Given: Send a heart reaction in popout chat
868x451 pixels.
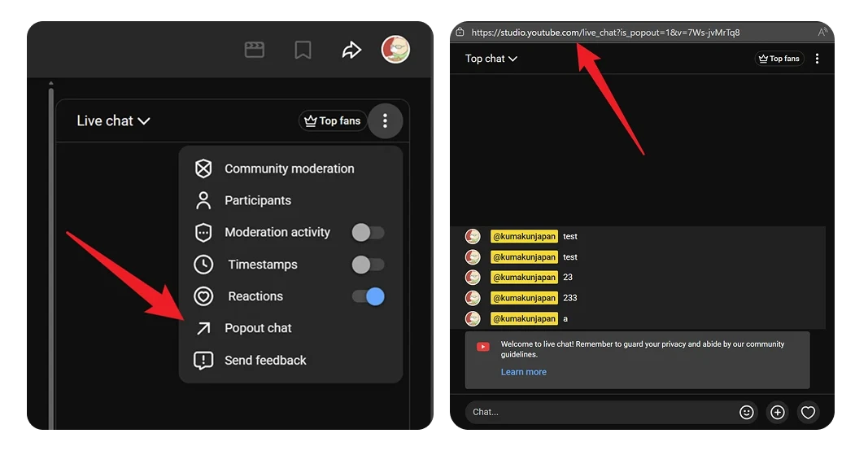Looking at the screenshot, I should (808, 413).
